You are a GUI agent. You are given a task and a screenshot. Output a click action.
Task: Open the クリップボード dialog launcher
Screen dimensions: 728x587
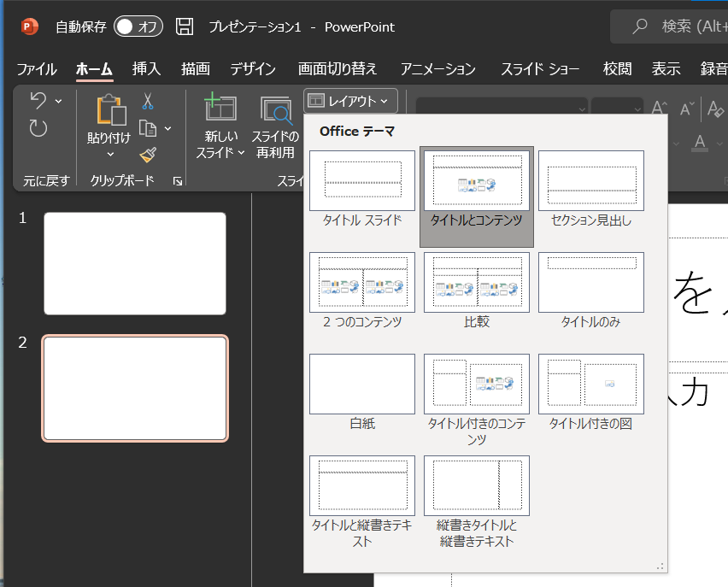(178, 181)
